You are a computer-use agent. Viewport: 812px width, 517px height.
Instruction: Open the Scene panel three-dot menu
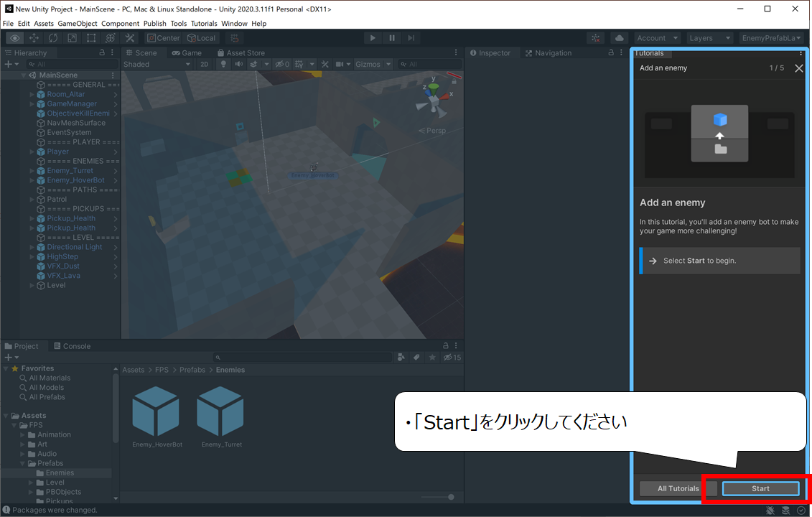click(456, 53)
